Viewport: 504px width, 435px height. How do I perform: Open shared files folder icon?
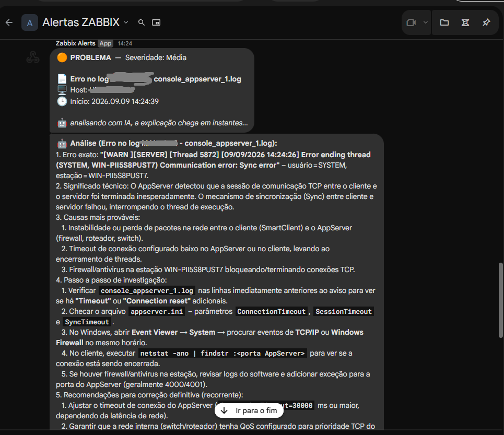[444, 22]
